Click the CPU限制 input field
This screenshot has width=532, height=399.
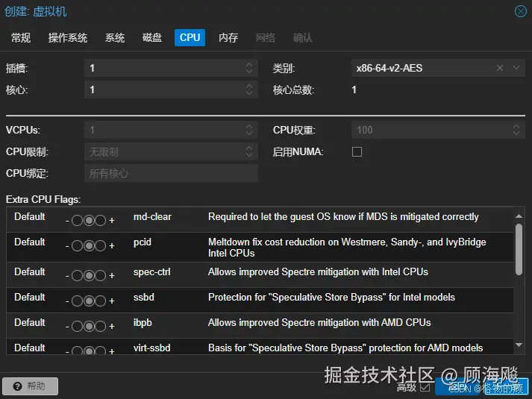click(171, 151)
